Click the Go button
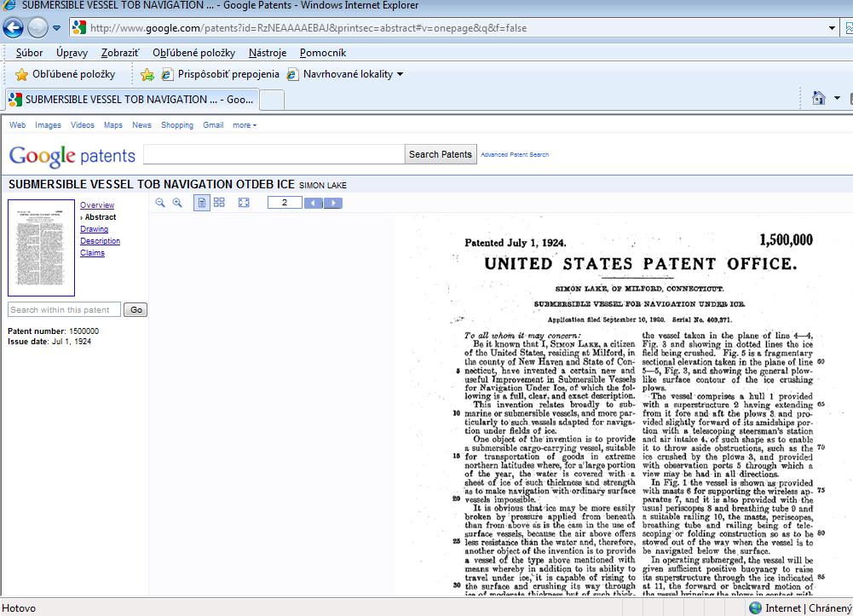Screen dimensions: 853x616 coord(135,310)
